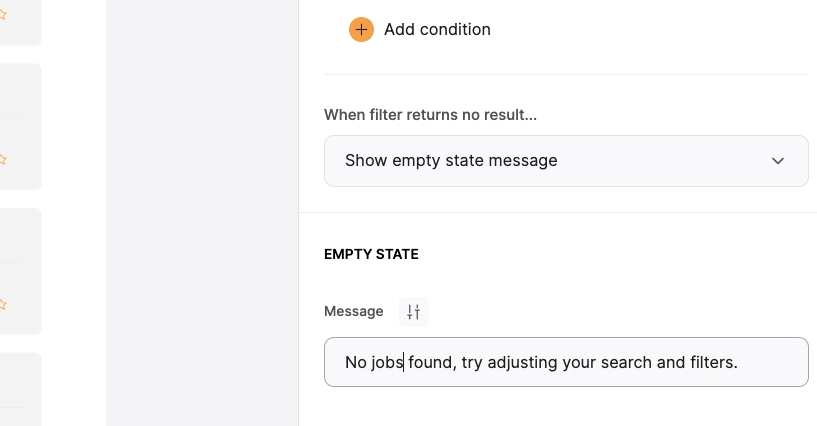The width and height of the screenshot is (817, 426).
Task: Select the third job card in list
Action: (20, 271)
